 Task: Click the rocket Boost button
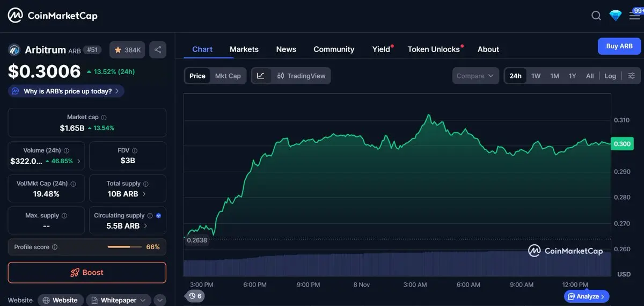87,273
